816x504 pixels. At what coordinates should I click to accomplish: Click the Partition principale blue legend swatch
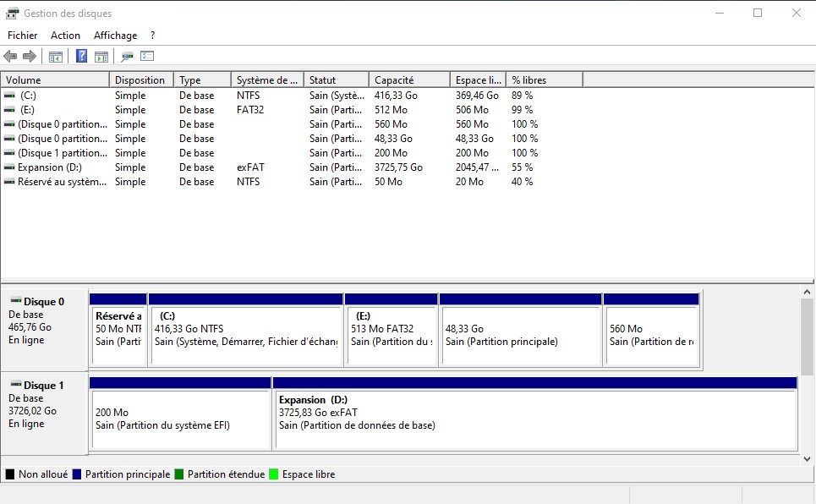pos(77,474)
